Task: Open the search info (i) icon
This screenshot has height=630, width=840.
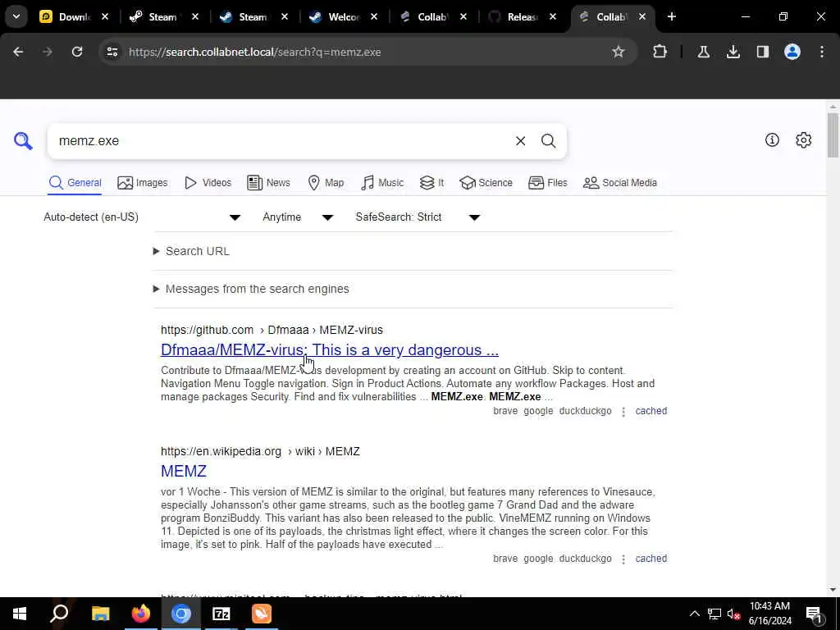Action: (772, 139)
